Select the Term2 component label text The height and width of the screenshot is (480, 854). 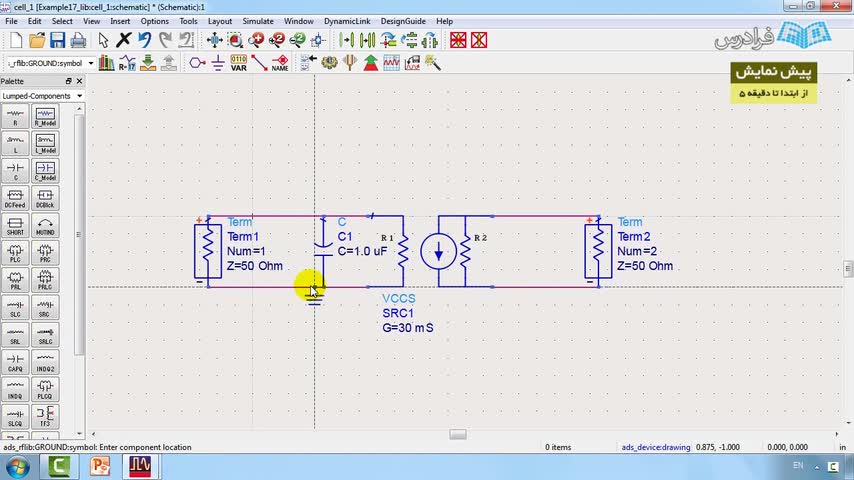point(633,236)
